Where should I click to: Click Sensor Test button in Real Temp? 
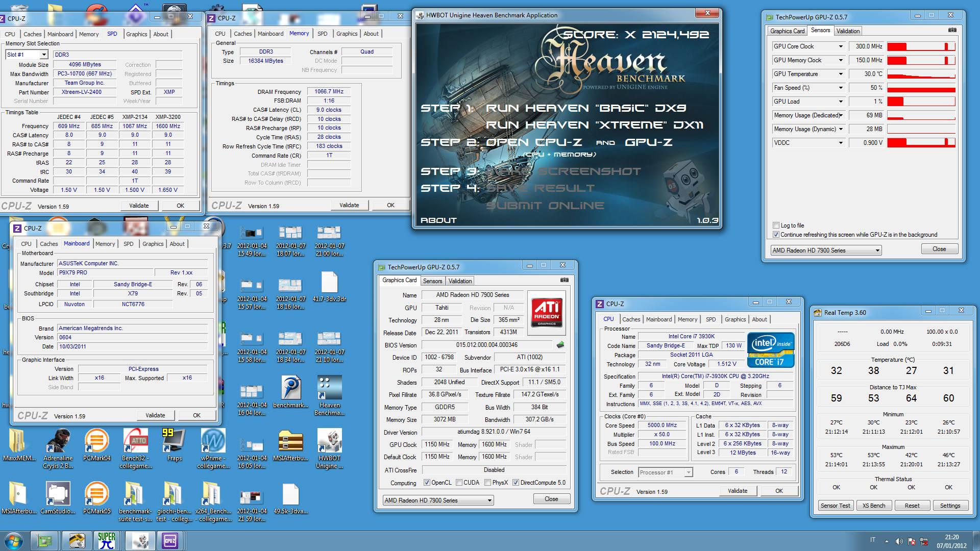(x=835, y=506)
